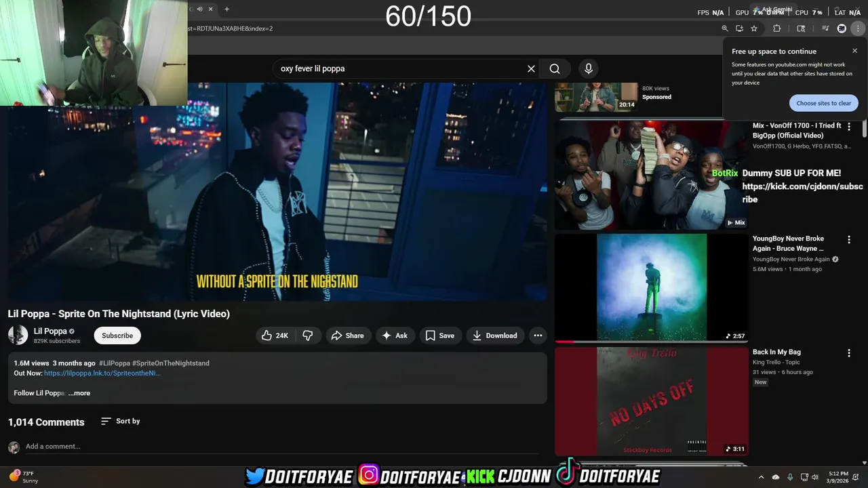Image resolution: width=868 pixels, height=488 pixels.
Task: Open the Lil Poppa channel avatar
Action: pos(18,335)
